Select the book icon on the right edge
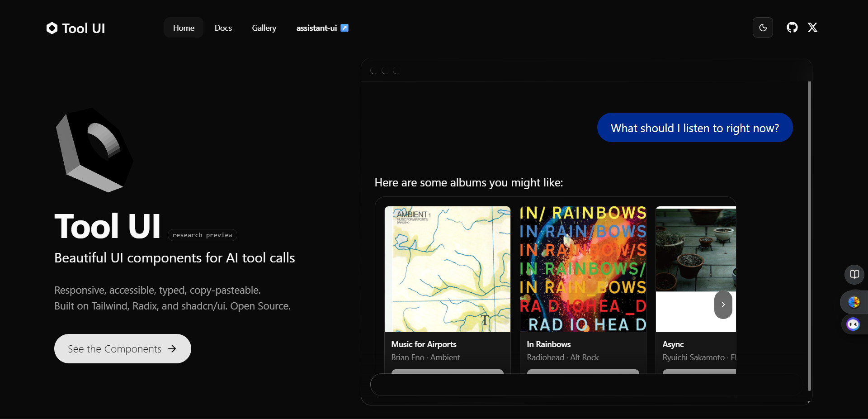The width and height of the screenshot is (868, 419). point(854,274)
